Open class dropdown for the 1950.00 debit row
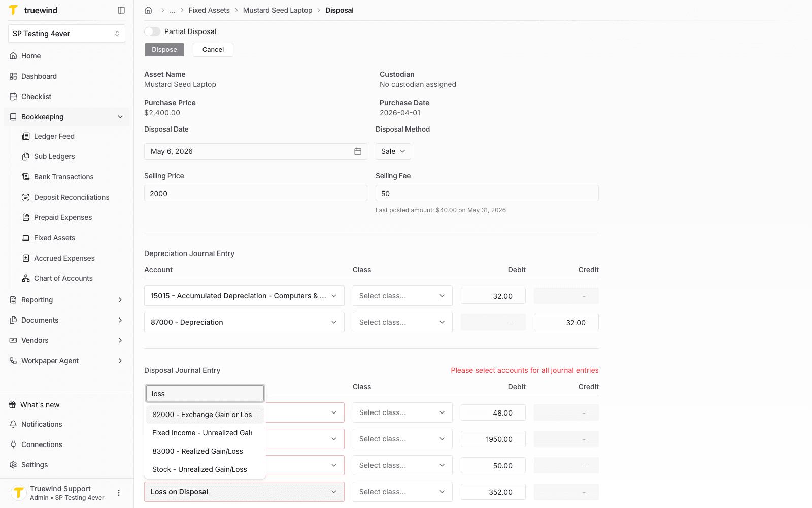The width and height of the screenshot is (812, 508). pyautogui.click(x=402, y=439)
